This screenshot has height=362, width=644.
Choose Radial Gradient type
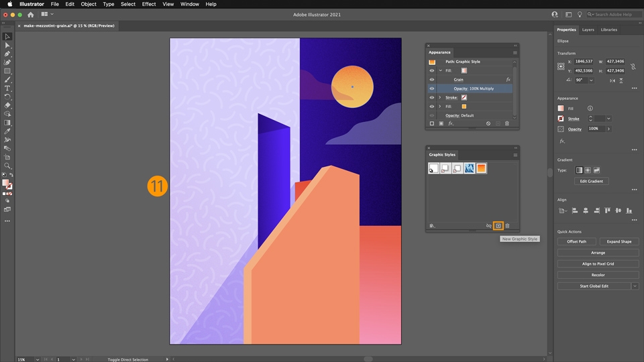point(588,170)
